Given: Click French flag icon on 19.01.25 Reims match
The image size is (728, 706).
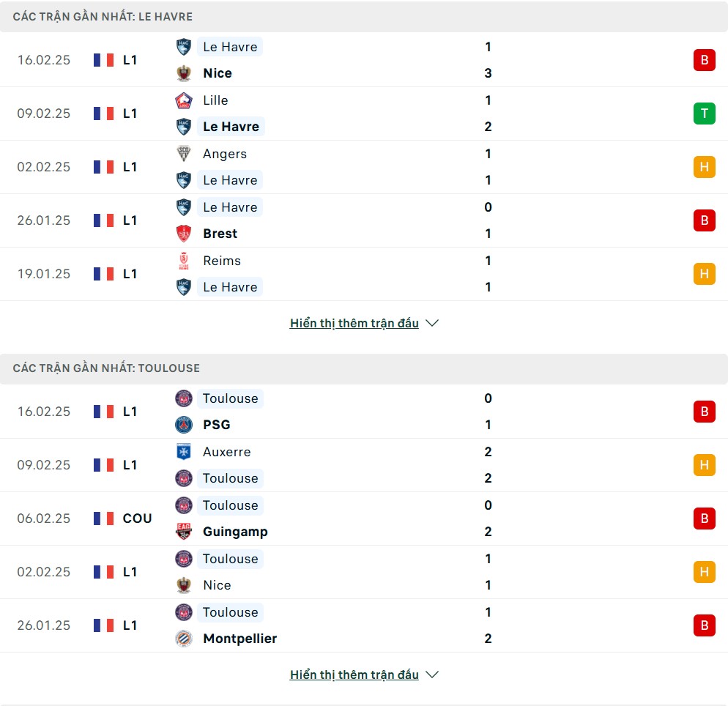Looking at the screenshot, I should click(x=104, y=274).
